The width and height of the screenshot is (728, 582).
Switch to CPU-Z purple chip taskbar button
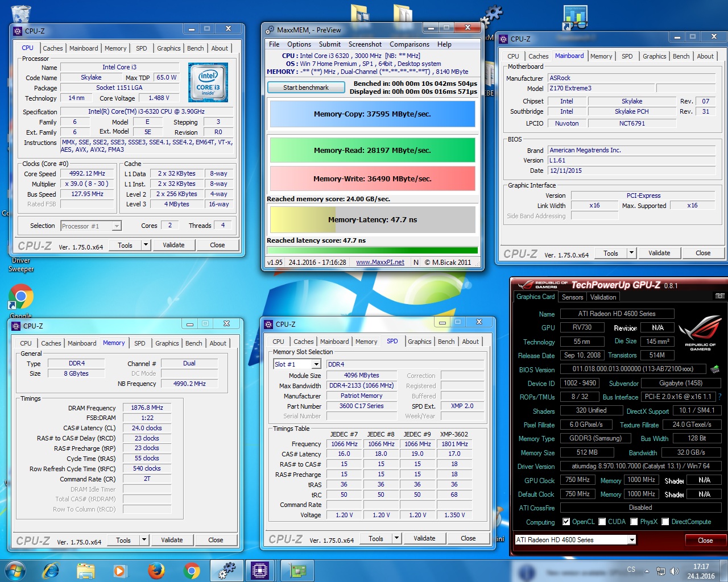click(x=260, y=571)
